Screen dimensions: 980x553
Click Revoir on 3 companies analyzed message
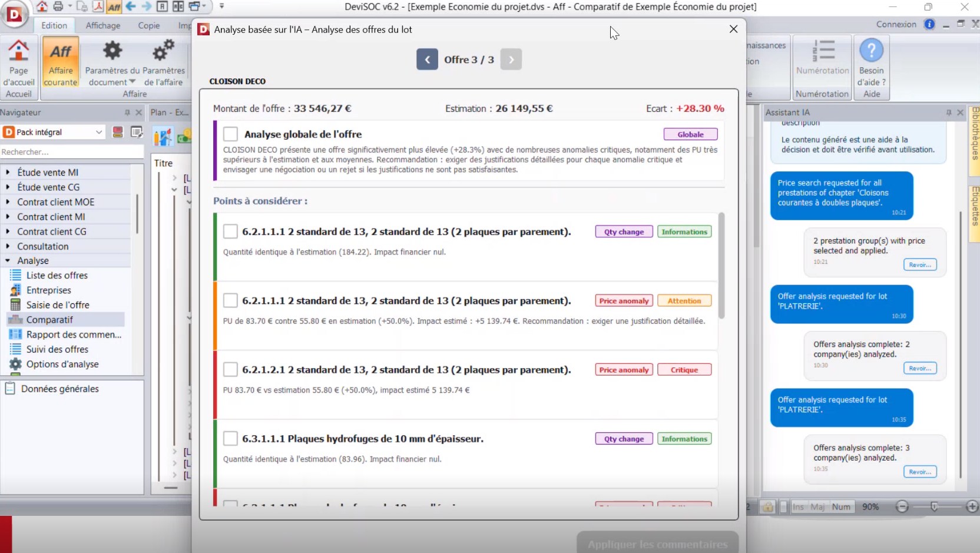[x=919, y=472]
